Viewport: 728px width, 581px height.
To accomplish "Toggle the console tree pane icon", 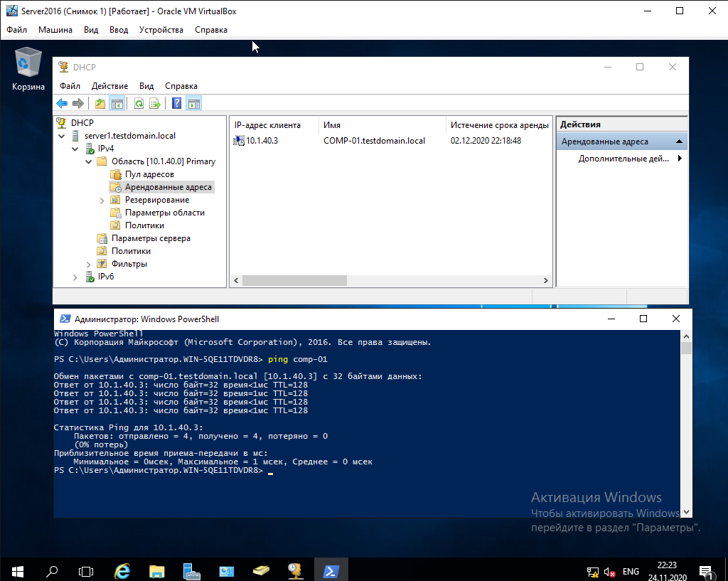I will (x=117, y=103).
